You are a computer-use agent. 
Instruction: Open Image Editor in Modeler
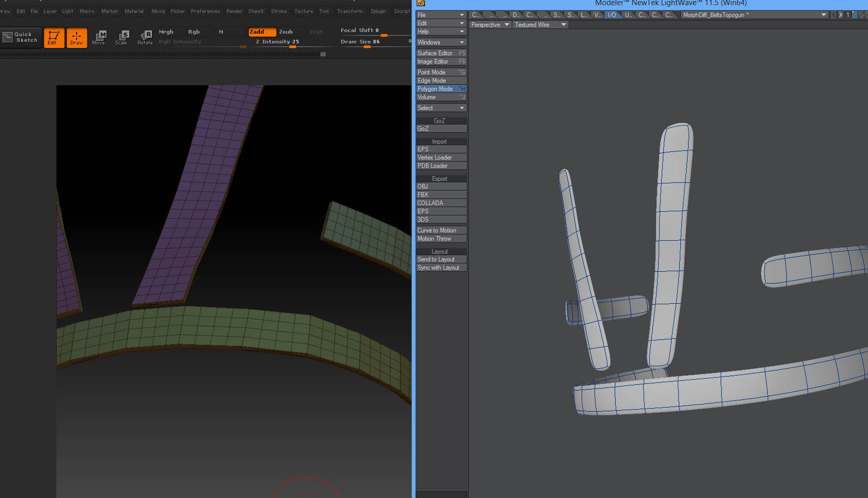pos(441,61)
